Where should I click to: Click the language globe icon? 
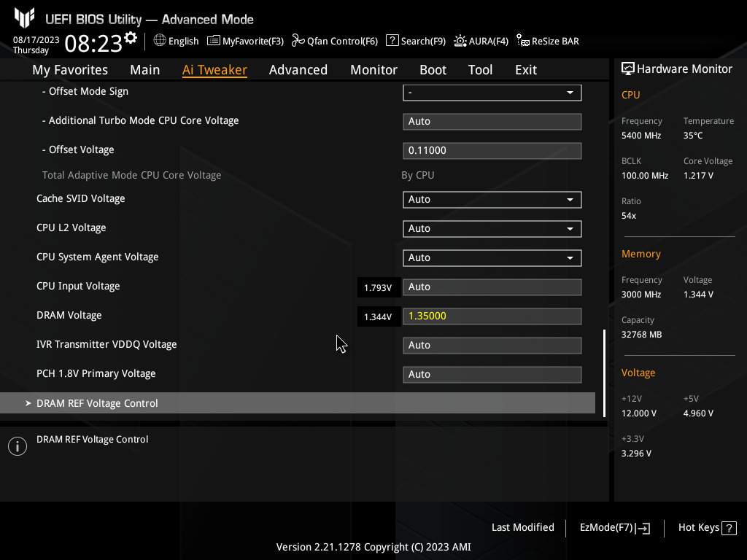pos(160,41)
